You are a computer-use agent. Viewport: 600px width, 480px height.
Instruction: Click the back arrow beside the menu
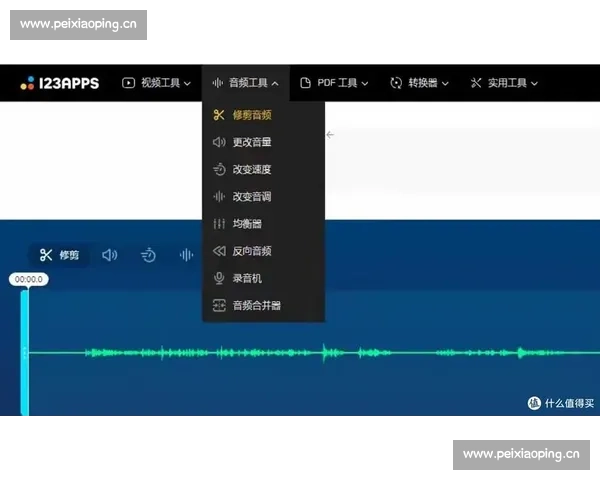click(x=330, y=134)
